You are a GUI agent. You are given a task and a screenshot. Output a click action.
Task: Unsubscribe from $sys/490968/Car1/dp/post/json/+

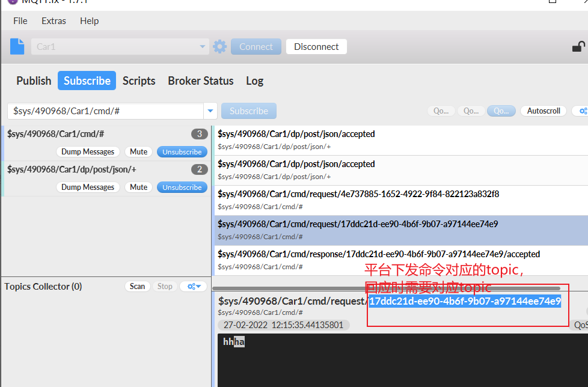[x=182, y=187]
